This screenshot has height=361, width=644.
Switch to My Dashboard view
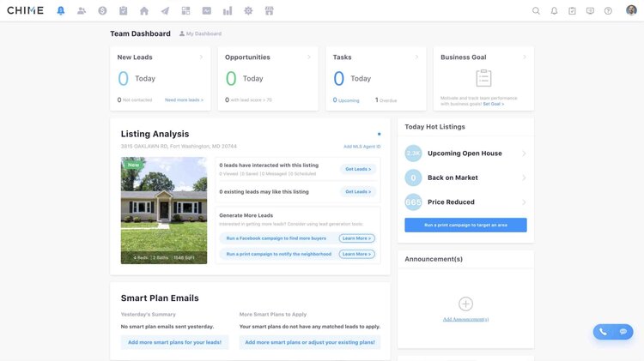pos(200,33)
